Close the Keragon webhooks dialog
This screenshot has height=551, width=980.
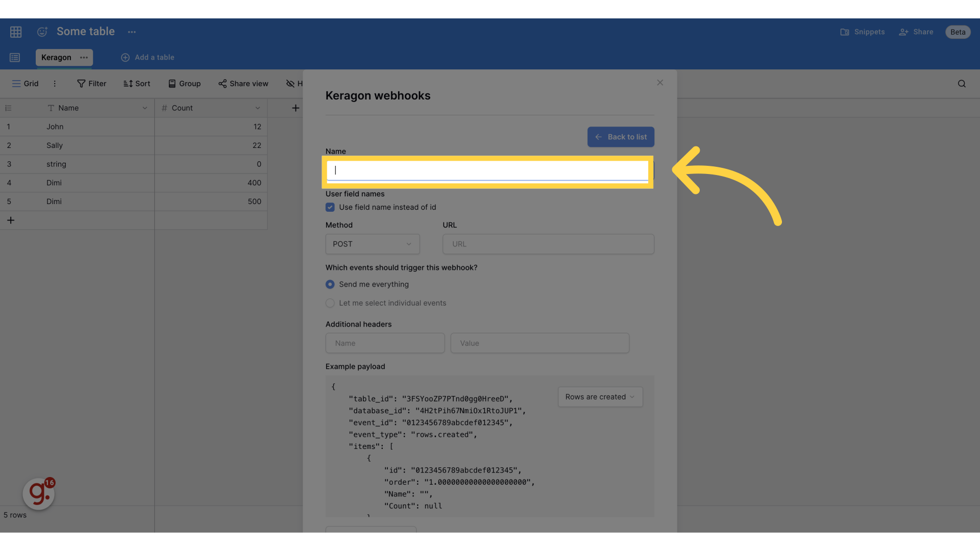tap(660, 83)
